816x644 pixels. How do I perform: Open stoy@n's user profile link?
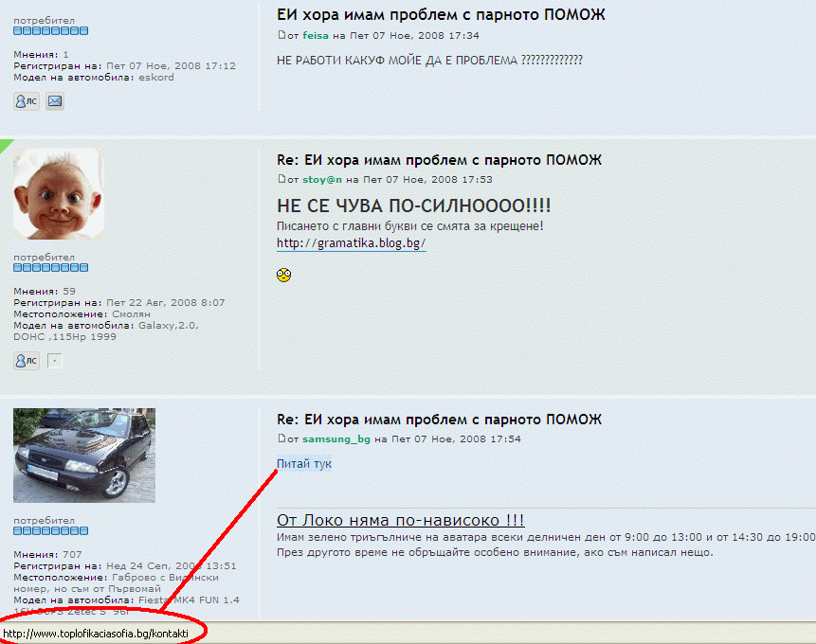click(x=322, y=179)
